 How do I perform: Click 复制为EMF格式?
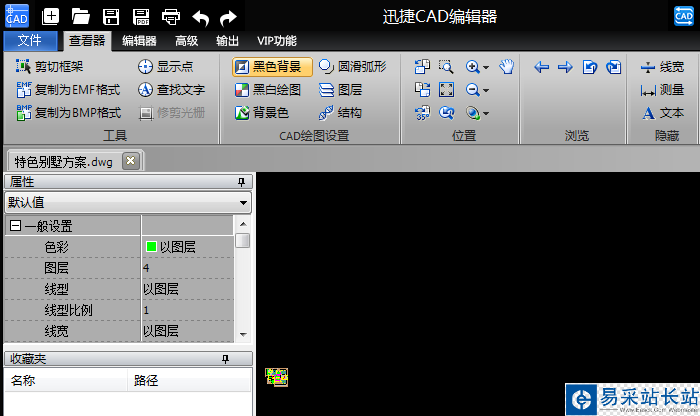click(x=68, y=90)
